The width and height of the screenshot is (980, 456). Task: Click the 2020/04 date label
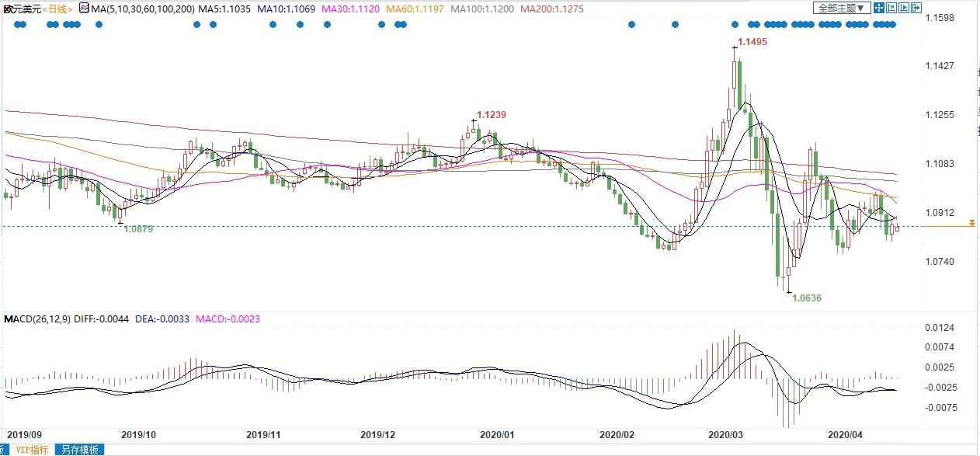[845, 434]
